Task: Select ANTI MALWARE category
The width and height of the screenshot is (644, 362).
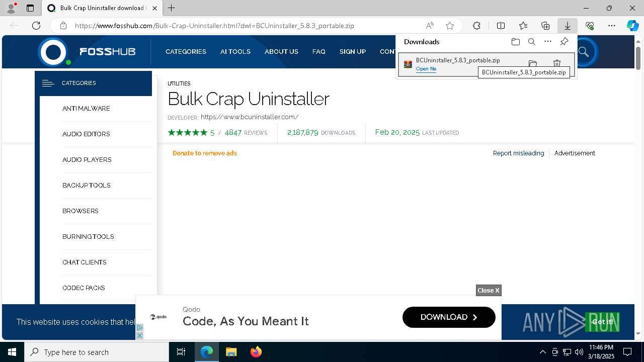Action: (86, 109)
